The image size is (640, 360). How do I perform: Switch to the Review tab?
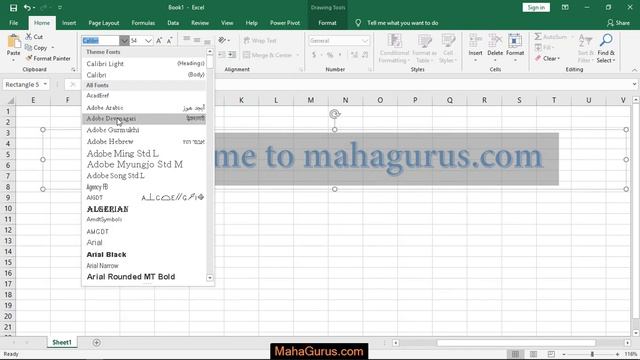[x=200, y=23]
